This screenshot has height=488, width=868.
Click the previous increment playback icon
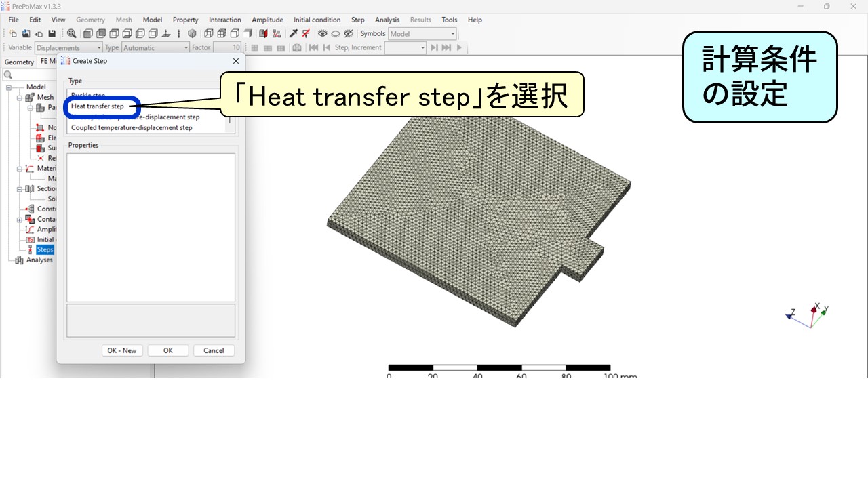326,47
